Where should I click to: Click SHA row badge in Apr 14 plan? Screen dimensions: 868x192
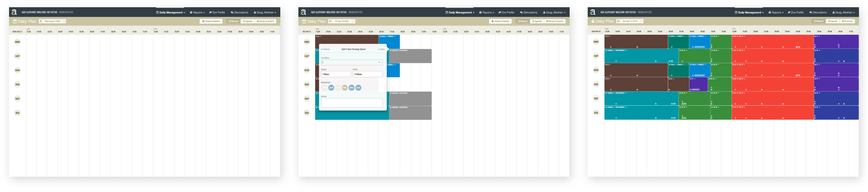(x=596, y=113)
